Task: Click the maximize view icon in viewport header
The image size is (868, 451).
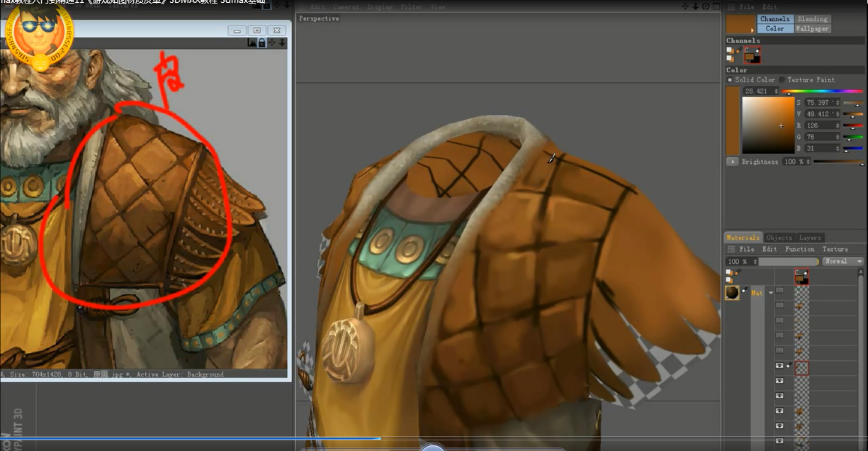Action: [x=715, y=6]
